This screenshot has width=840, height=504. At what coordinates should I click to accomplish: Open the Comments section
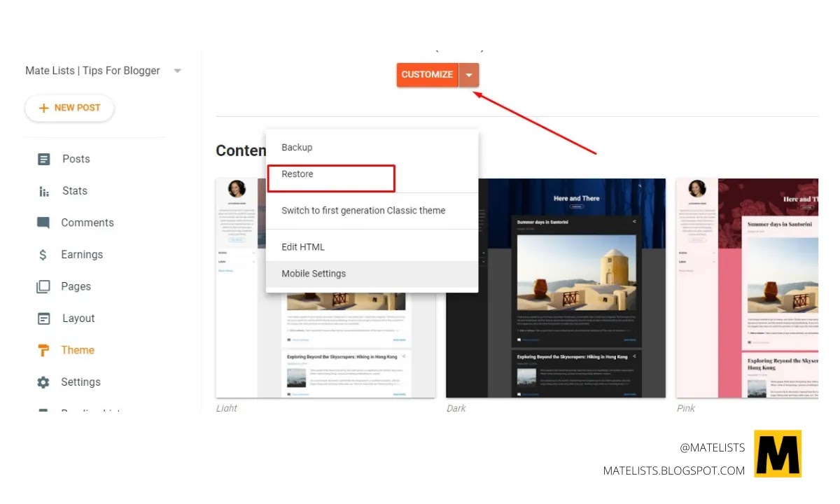click(87, 223)
